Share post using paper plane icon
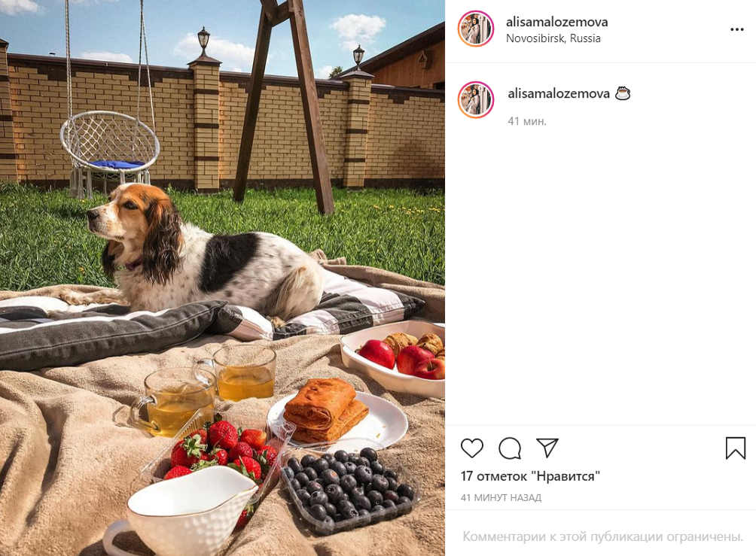This screenshot has height=556, width=756. click(547, 448)
